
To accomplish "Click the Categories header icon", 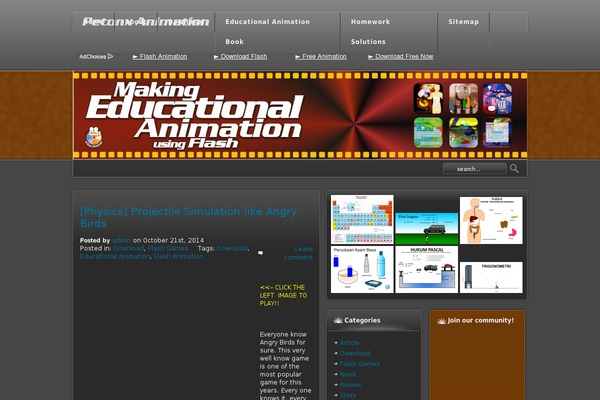I will 338,320.
